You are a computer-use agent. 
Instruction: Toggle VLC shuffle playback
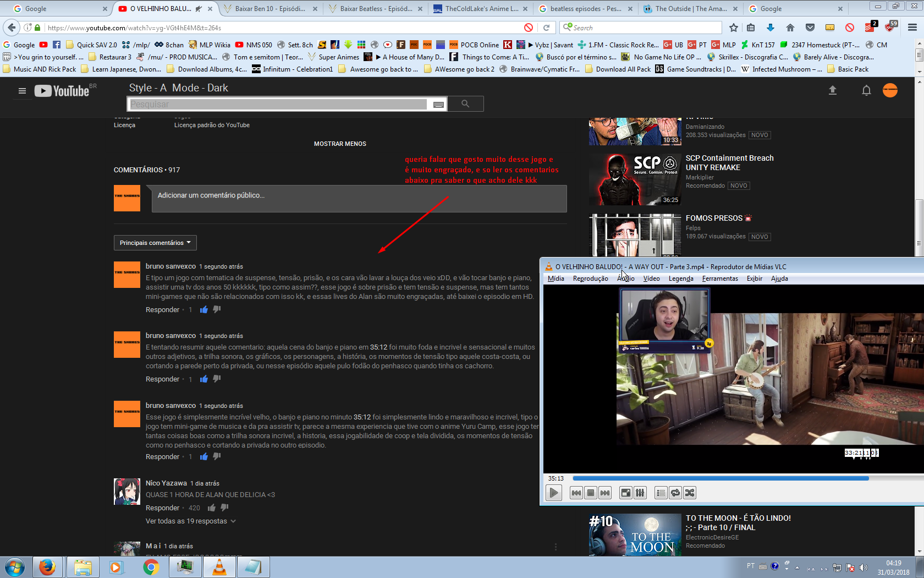pos(690,493)
